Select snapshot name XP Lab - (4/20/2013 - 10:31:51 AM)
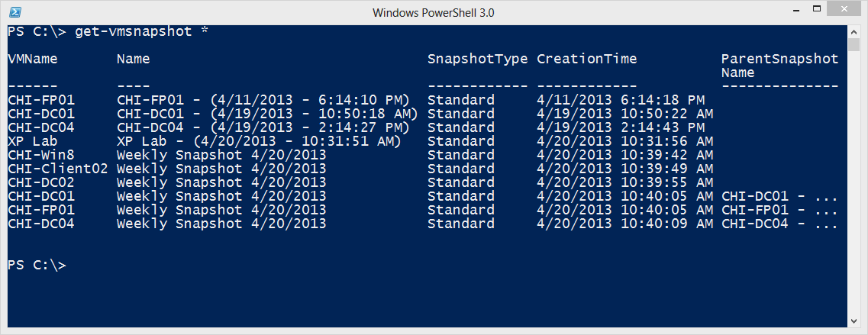 tap(259, 141)
